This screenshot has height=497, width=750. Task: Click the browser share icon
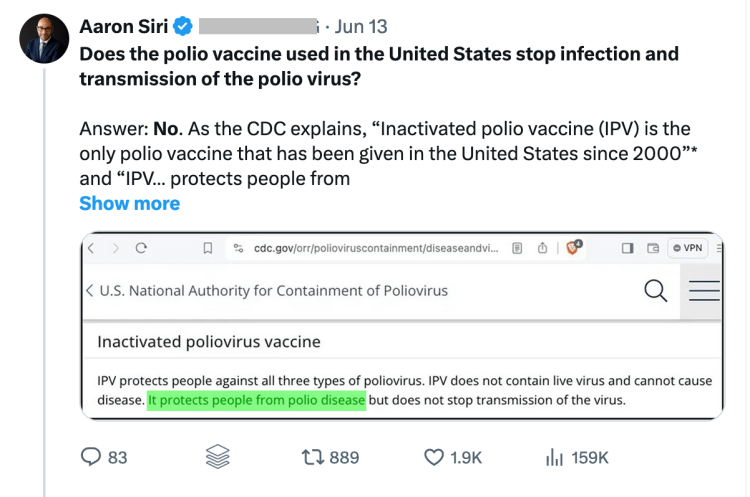tap(543, 248)
